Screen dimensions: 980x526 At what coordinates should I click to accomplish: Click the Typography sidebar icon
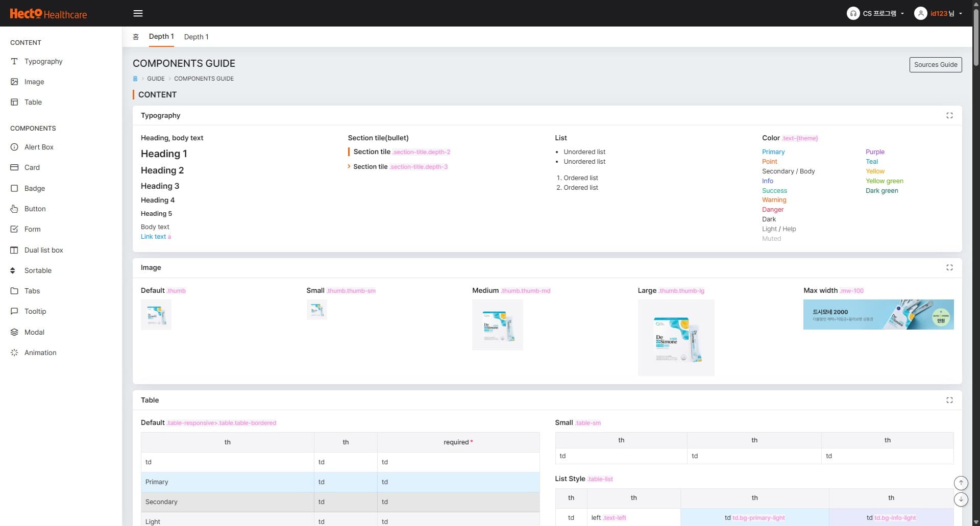pos(14,61)
